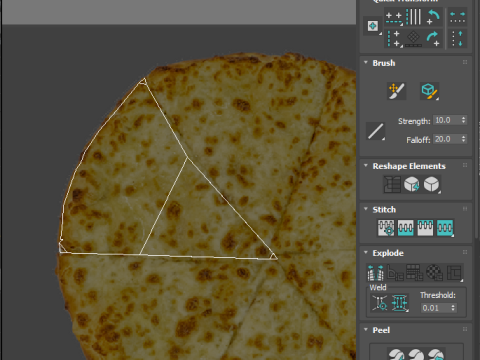Click the Weld group label
This screenshot has height=360, width=480.
[378, 287]
